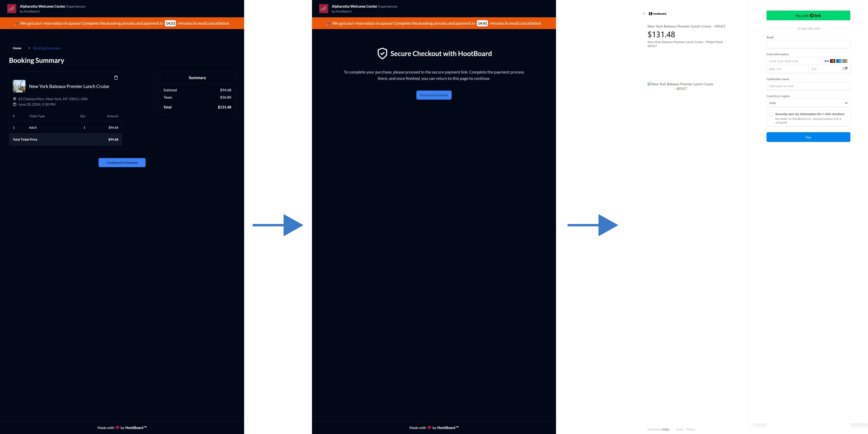Viewport: 868px width, 434px height.
Task: Click the calendar icon beside June 20, 2024
Action: point(15,104)
